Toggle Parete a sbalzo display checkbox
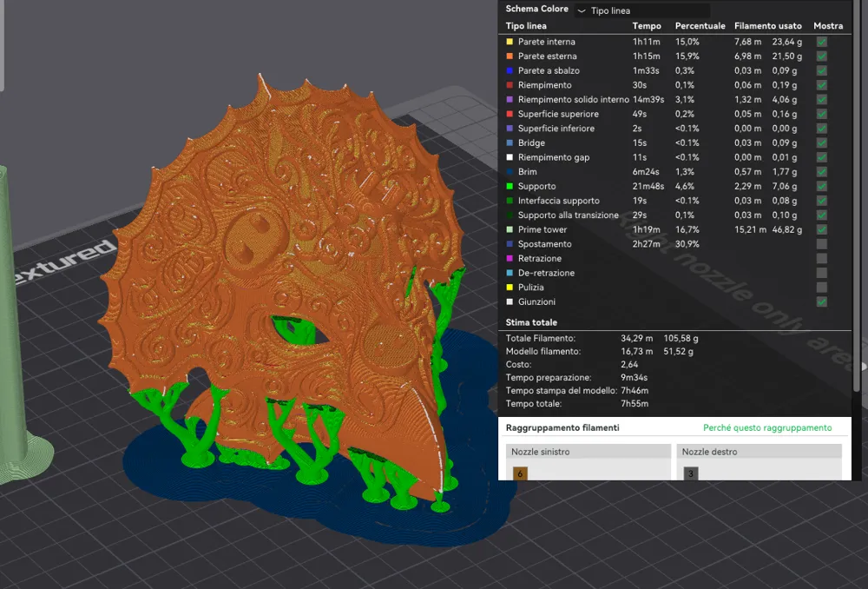The width and height of the screenshot is (868, 589). point(821,70)
